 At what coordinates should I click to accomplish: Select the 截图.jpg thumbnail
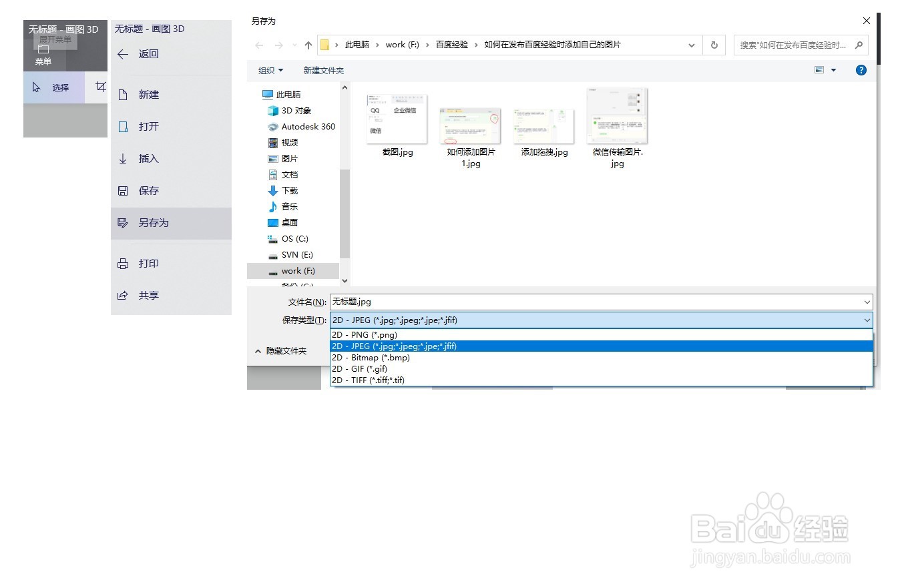[397, 119]
